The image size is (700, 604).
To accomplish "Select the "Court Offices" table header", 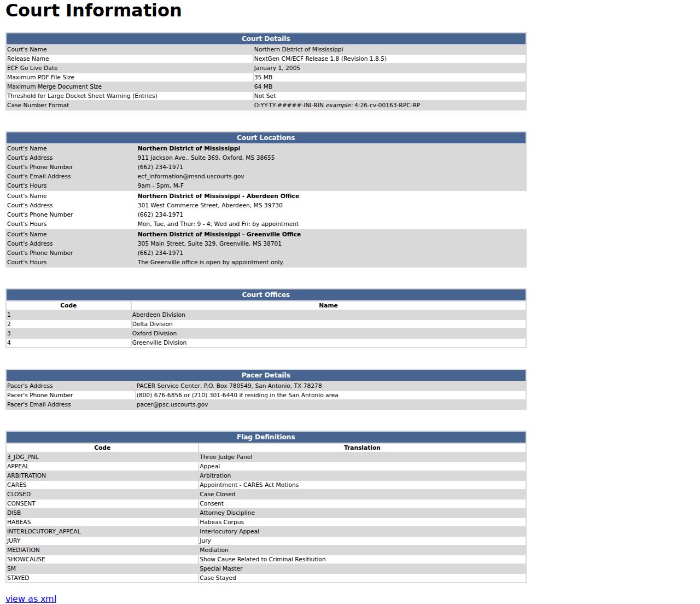I will pos(266,295).
